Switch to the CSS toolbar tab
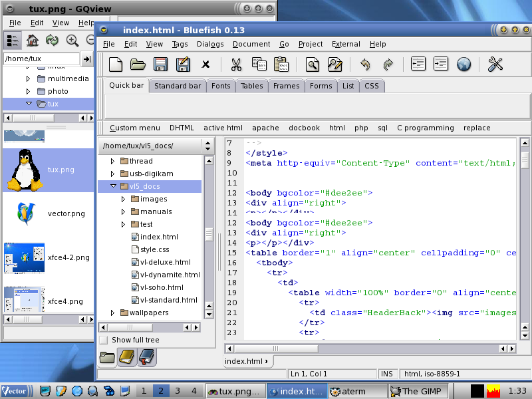The image size is (532, 399). click(372, 86)
